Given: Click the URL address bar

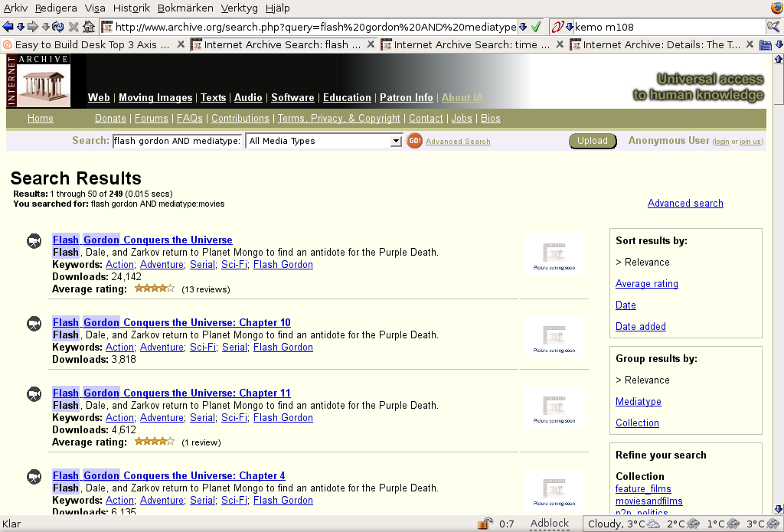Looking at the screenshot, I should click(x=315, y=27).
